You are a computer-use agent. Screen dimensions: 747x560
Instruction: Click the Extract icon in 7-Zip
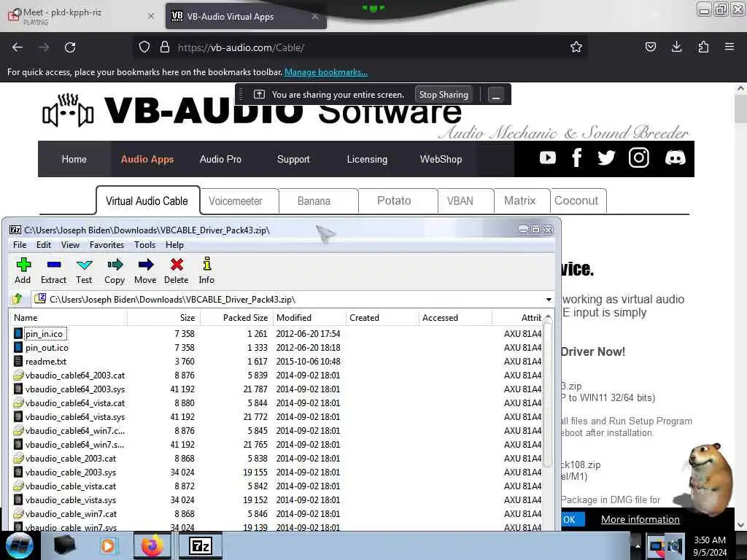click(x=53, y=271)
